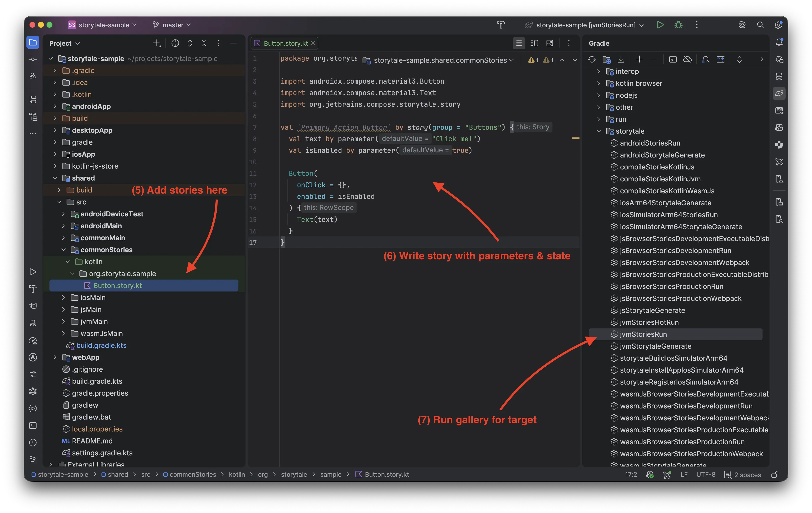
Task: Click the download sources icon in Gradle toolbar
Action: click(x=621, y=60)
